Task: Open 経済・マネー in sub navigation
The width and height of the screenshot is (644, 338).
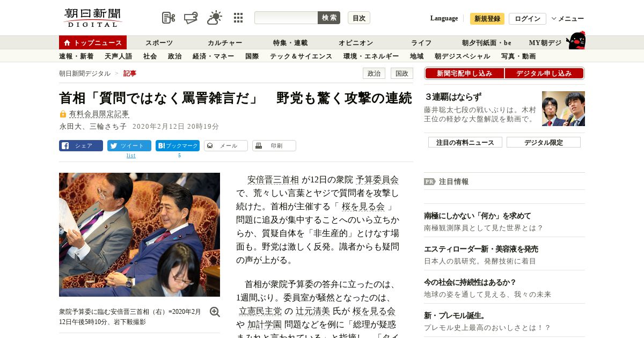Action: 214,56
